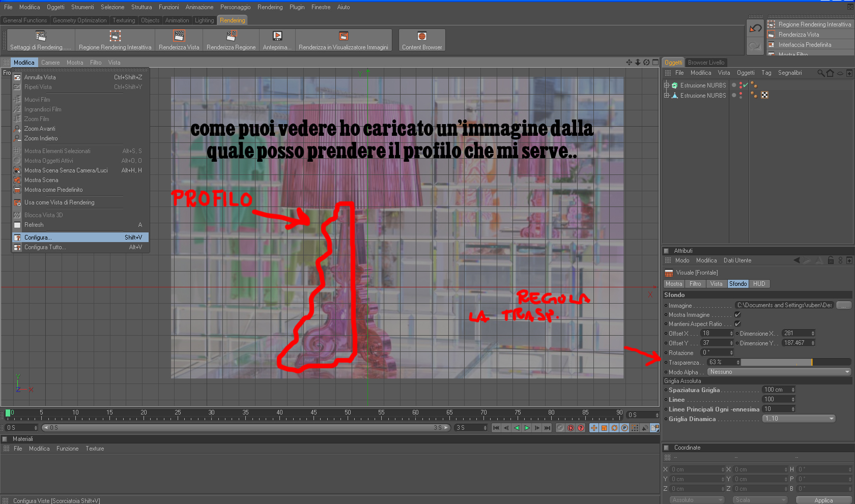Select Configura... in the Modifica menu
The height and width of the screenshot is (504, 855).
(80, 238)
